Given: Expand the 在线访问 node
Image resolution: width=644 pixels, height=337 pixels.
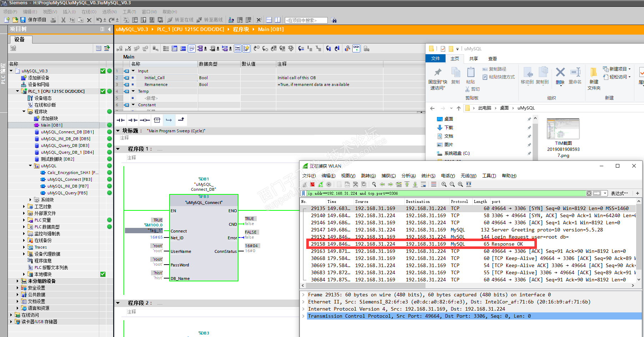Looking at the screenshot, I should pyautogui.click(x=11, y=315).
